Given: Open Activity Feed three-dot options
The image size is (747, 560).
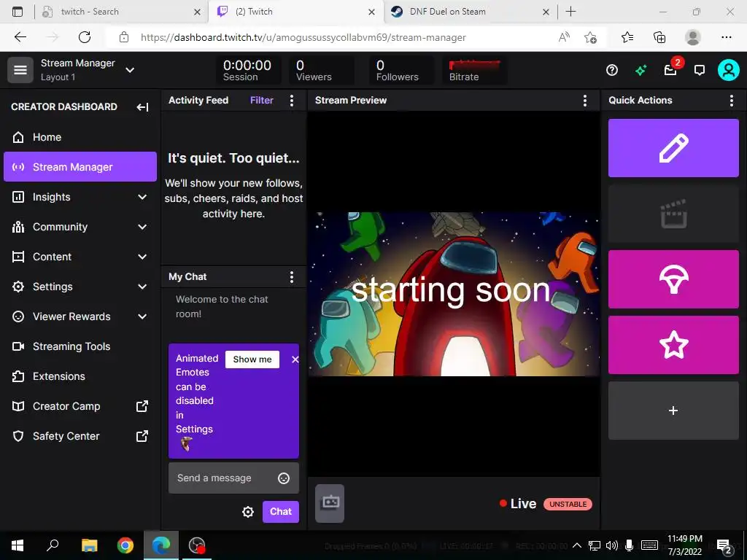Looking at the screenshot, I should click(x=292, y=100).
